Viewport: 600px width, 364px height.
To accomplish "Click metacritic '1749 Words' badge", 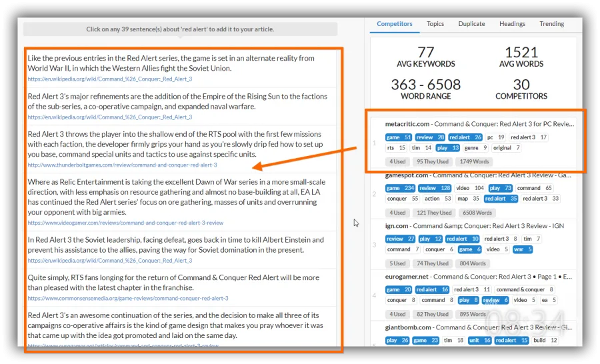I will point(474,161).
